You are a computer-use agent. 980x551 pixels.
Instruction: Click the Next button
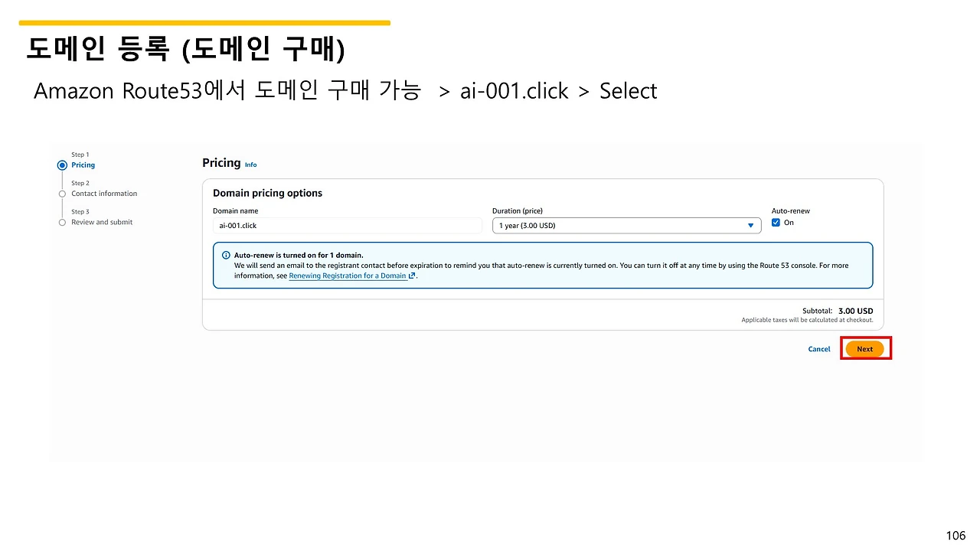pos(865,348)
